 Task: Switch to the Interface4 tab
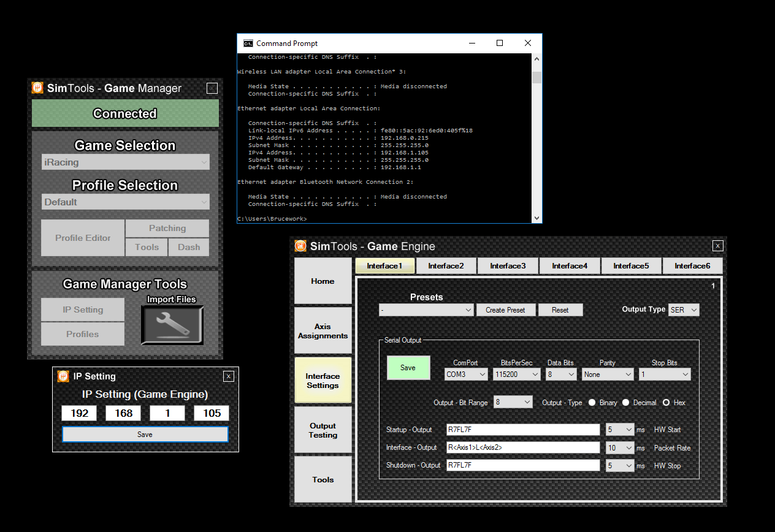point(570,266)
